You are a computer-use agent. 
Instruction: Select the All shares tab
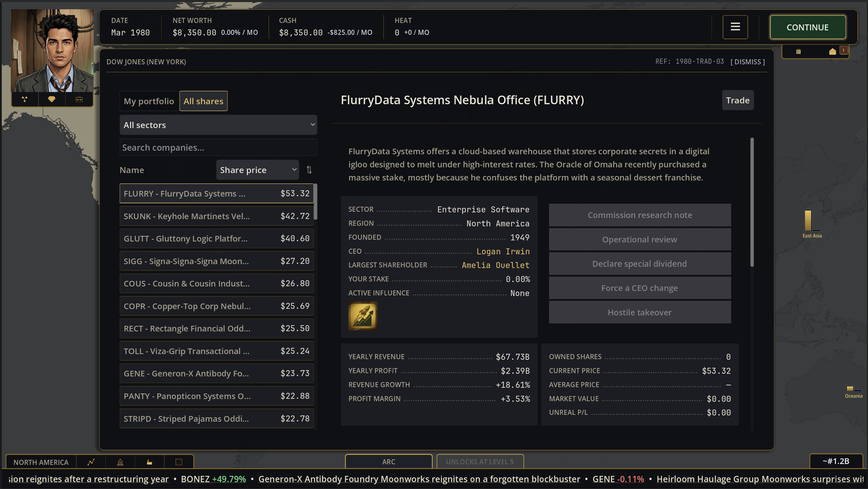point(203,101)
